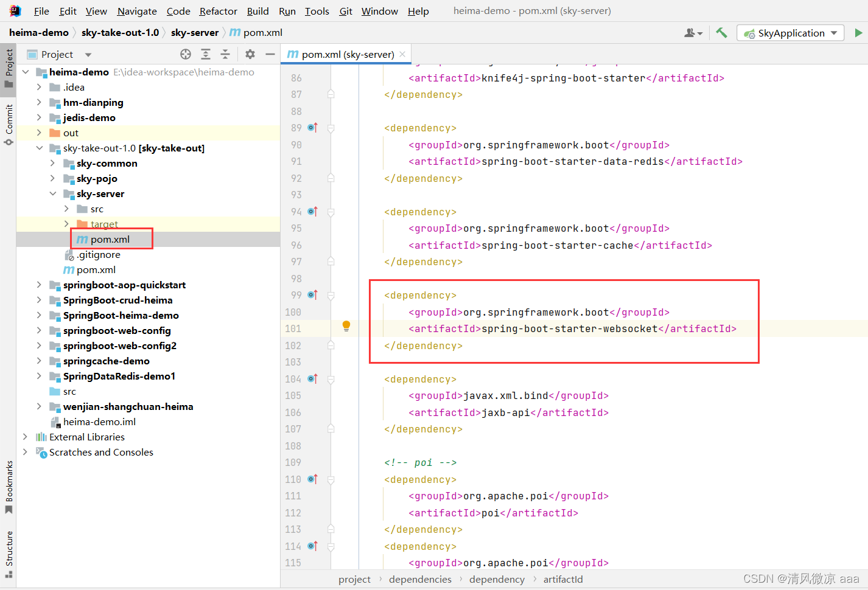Image resolution: width=868 pixels, height=590 pixels.
Task: Open Navigate menu
Action: coord(137,11)
